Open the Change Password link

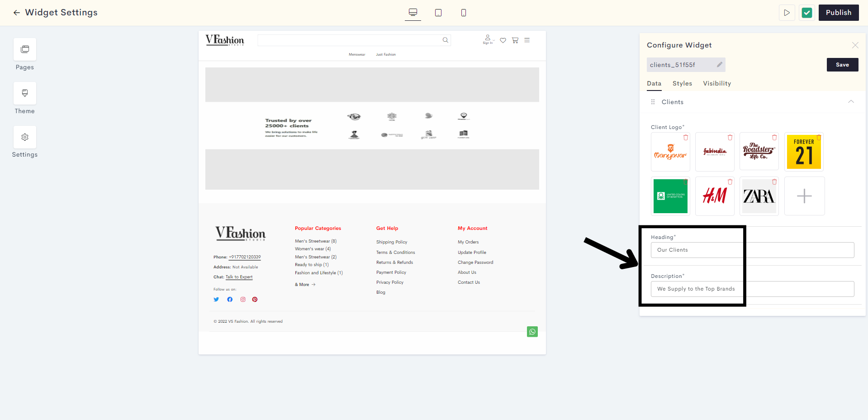point(475,262)
